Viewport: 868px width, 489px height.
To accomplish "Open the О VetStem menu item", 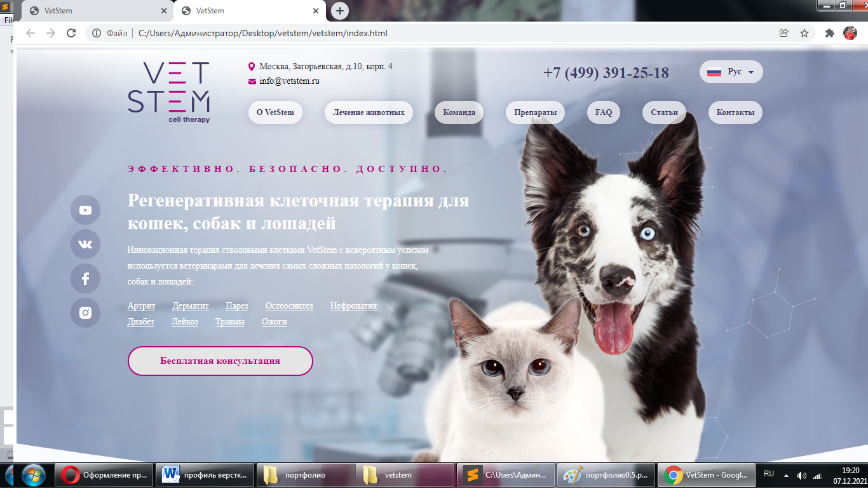I will coord(275,112).
